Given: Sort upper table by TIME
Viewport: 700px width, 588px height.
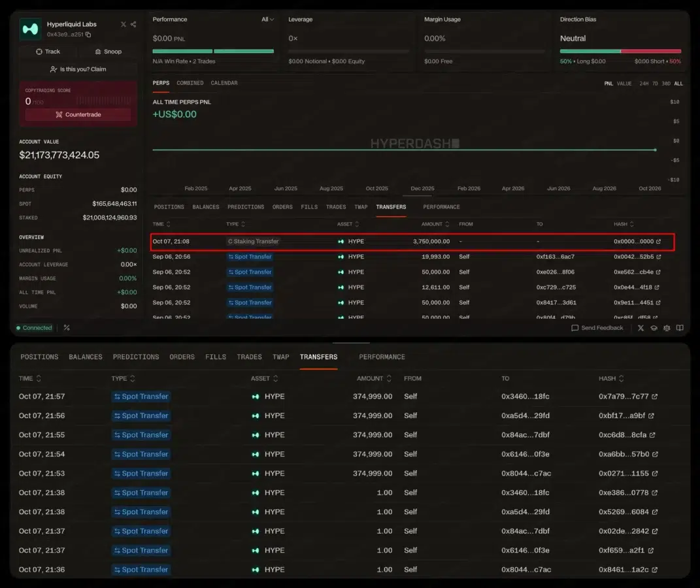Looking at the screenshot, I should (161, 224).
